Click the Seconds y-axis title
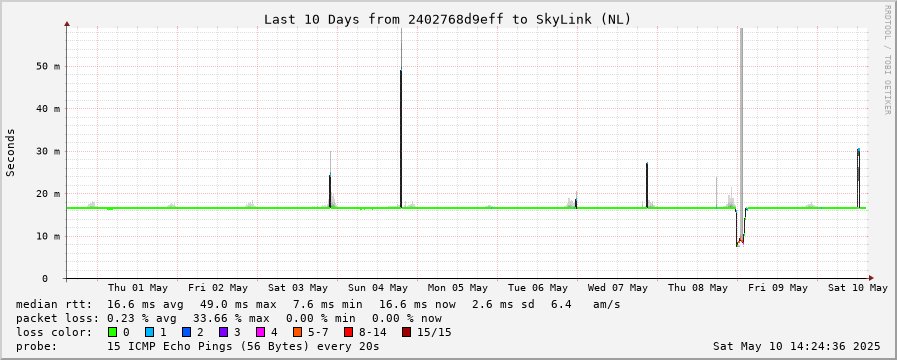897x360 pixels. [x=10, y=153]
